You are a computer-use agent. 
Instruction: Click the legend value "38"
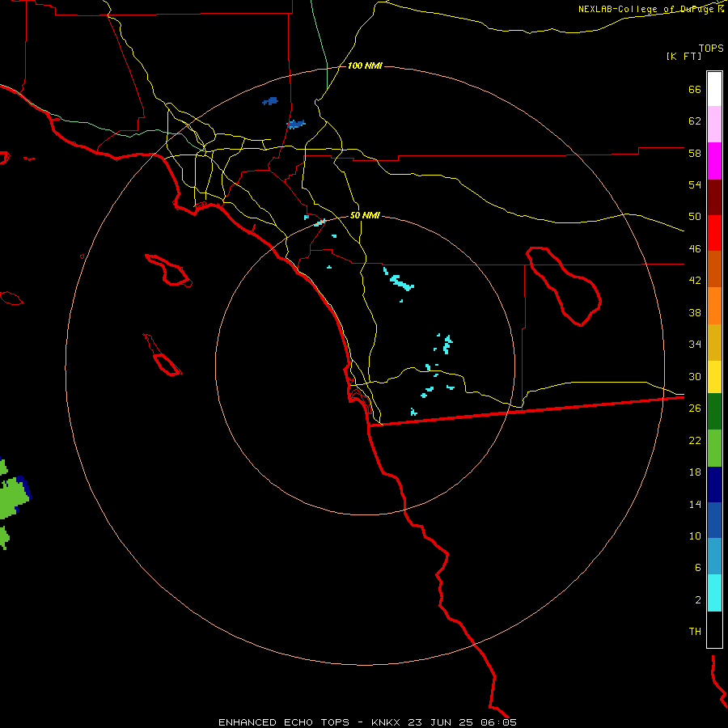pos(695,312)
